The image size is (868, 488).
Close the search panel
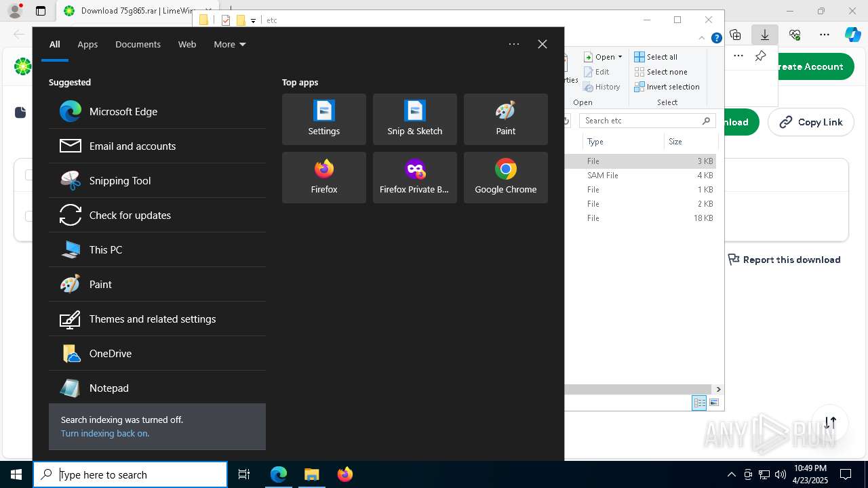542,44
